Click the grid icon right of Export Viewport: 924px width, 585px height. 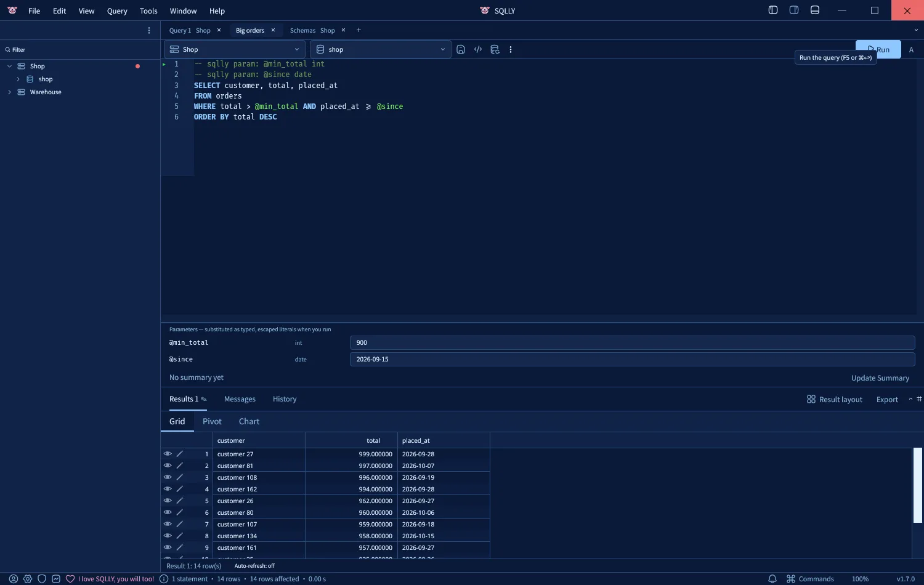tap(919, 399)
